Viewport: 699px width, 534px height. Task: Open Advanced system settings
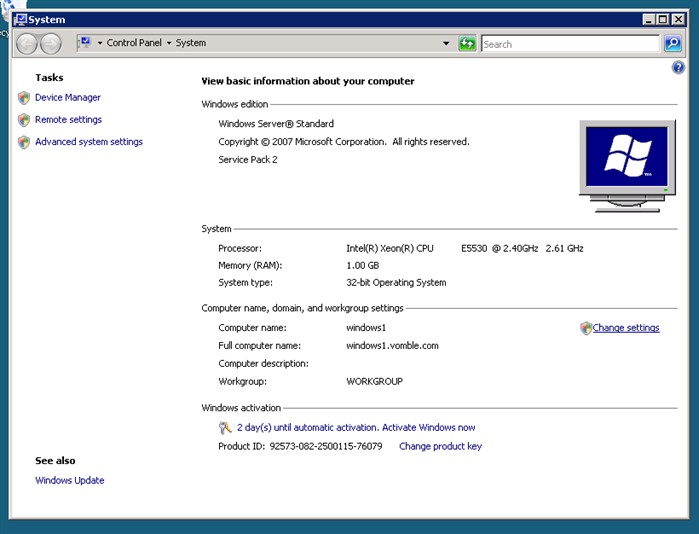pyautogui.click(x=89, y=142)
